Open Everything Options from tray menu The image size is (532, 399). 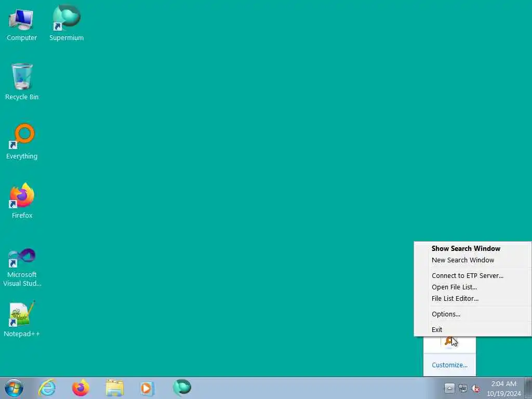(472, 314)
